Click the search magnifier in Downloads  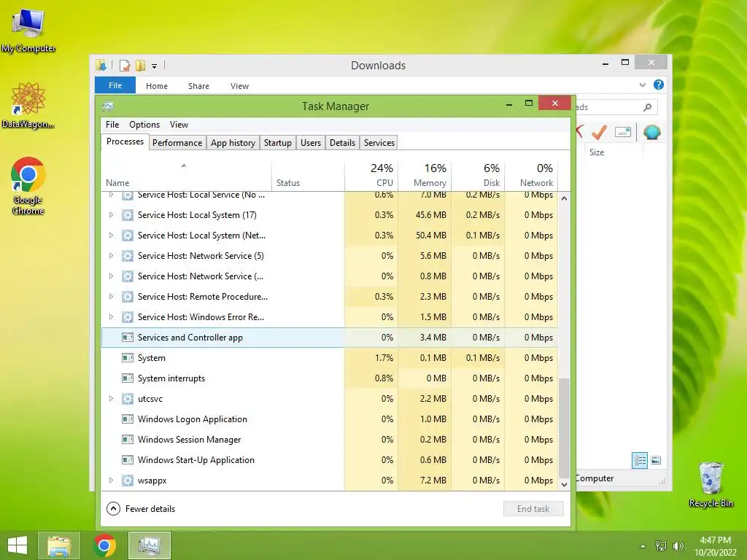pos(647,107)
